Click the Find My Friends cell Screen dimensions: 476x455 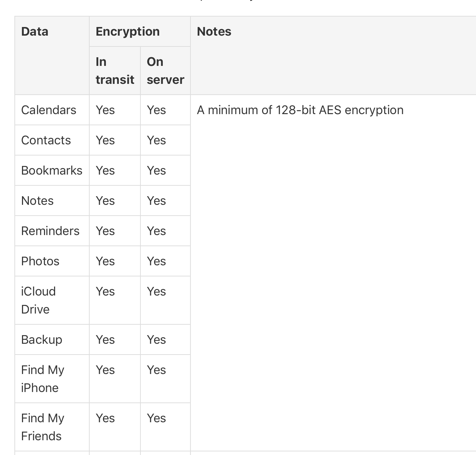(42, 427)
